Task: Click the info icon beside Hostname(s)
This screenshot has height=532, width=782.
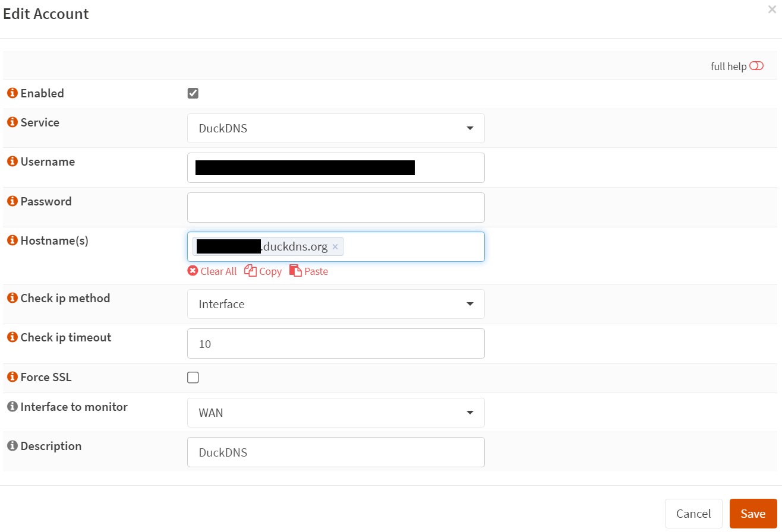Action: (x=12, y=240)
